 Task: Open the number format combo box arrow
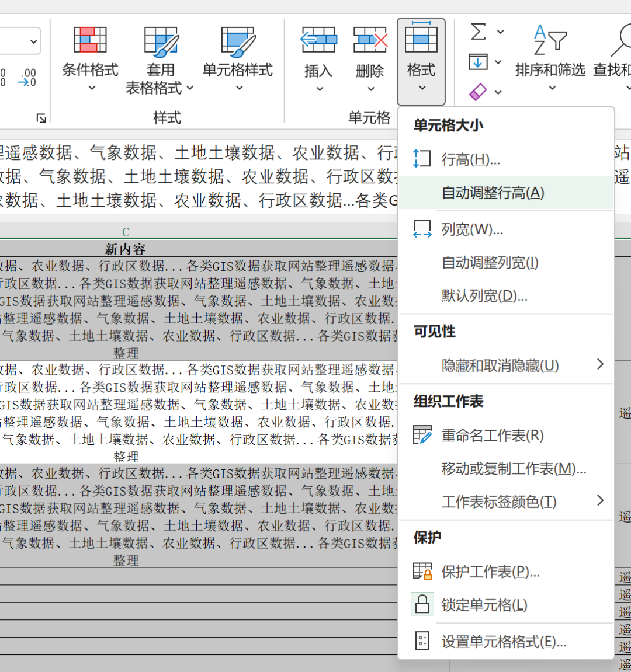coord(33,41)
